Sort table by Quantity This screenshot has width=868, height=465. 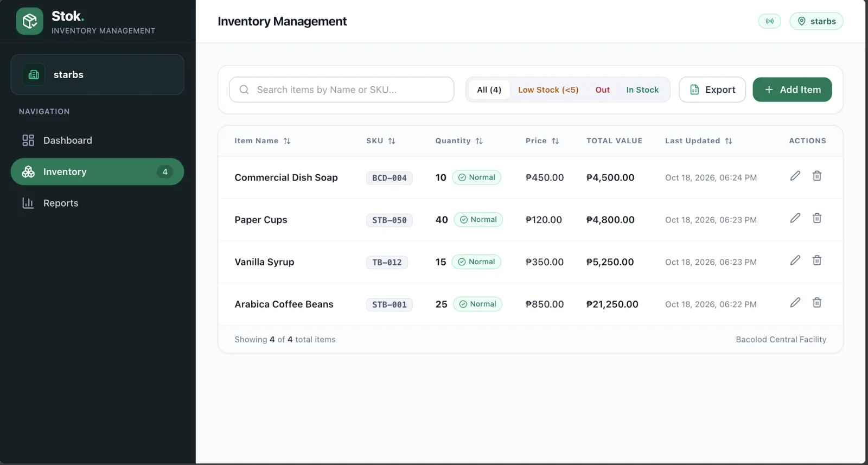(459, 141)
